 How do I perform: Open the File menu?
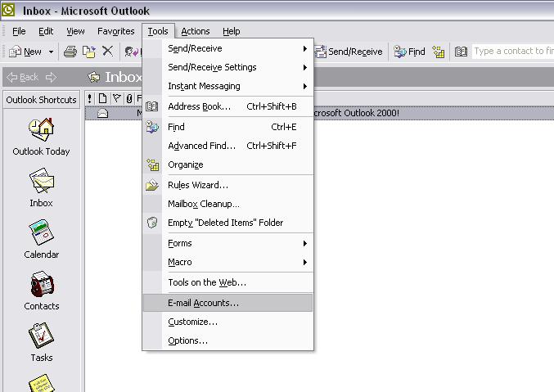(x=19, y=31)
